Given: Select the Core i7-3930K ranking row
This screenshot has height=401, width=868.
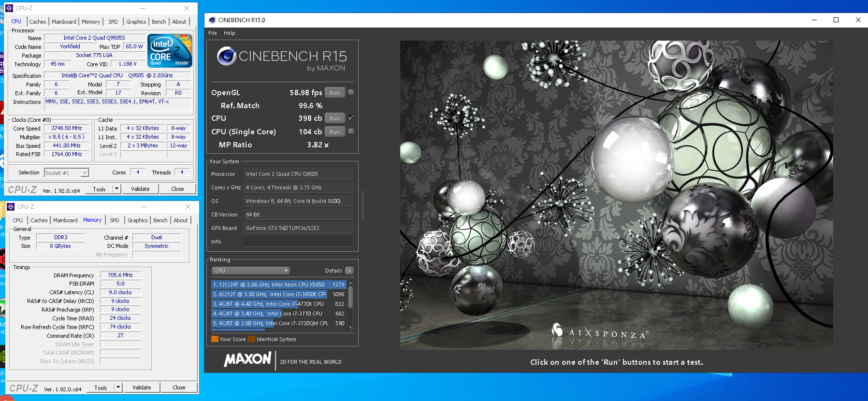Looking at the screenshot, I should point(279,294).
